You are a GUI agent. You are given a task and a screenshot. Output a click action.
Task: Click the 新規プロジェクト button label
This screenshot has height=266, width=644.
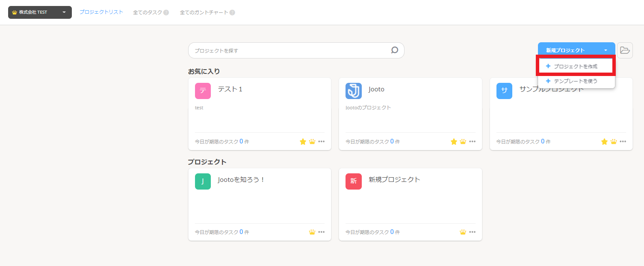(565, 50)
